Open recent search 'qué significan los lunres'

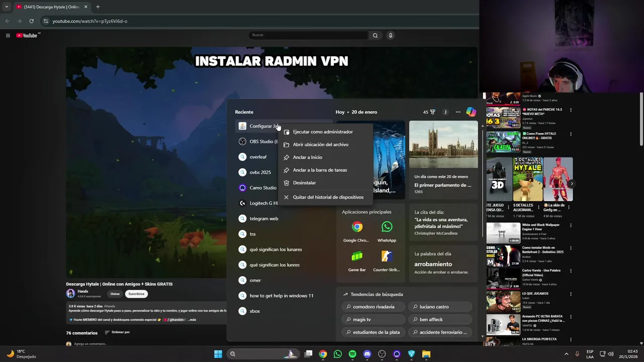(x=283, y=265)
